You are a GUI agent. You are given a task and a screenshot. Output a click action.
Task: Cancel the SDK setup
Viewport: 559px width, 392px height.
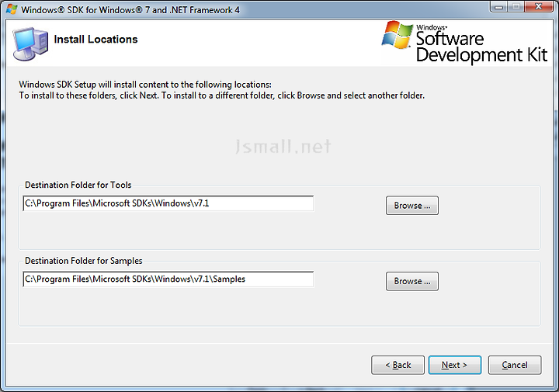[x=515, y=365]
